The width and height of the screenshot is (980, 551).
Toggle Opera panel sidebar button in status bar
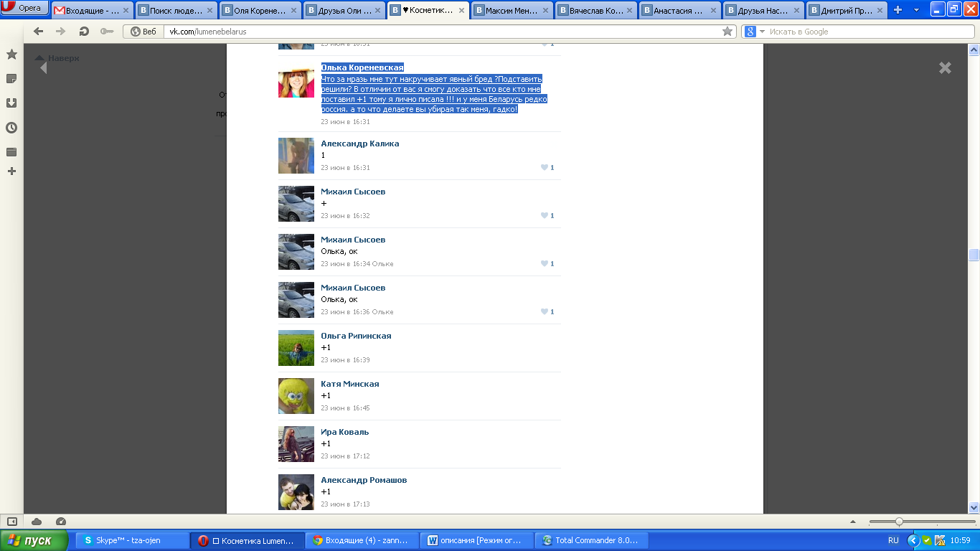coord(11,522)
